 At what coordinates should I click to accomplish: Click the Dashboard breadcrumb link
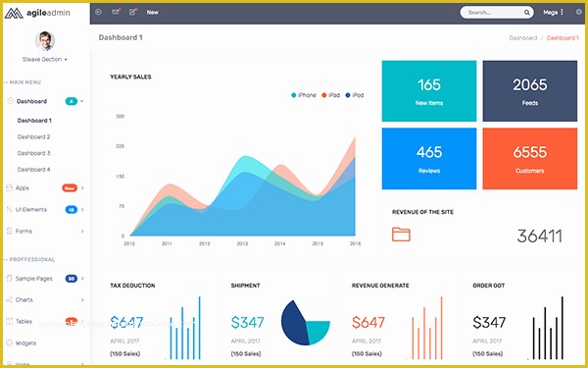point(523,38)
